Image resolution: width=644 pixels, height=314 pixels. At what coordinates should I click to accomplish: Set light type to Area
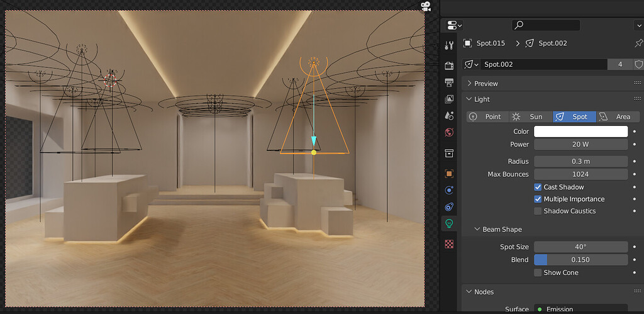tap(618, 116)
